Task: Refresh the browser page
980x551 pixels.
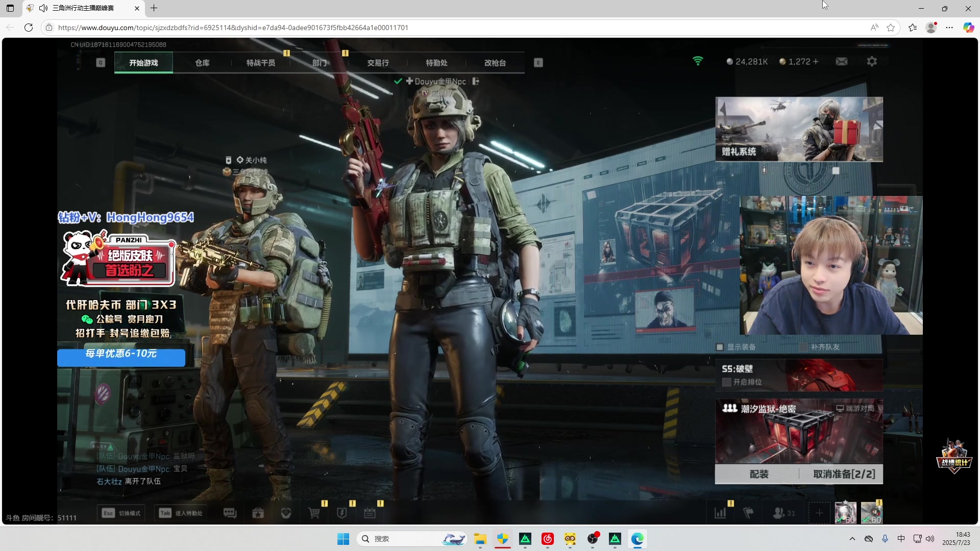Action: pos(29,28)
